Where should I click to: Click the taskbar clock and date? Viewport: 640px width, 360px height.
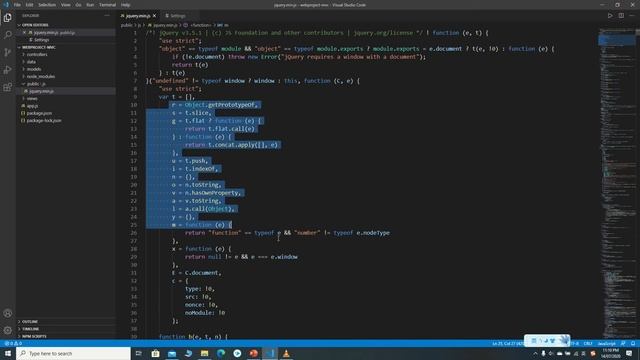(611, 353)
